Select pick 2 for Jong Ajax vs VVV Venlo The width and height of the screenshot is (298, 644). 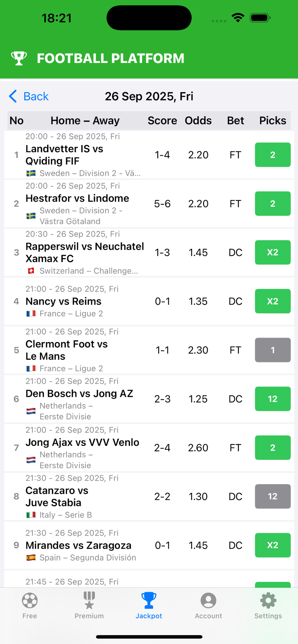273,447
